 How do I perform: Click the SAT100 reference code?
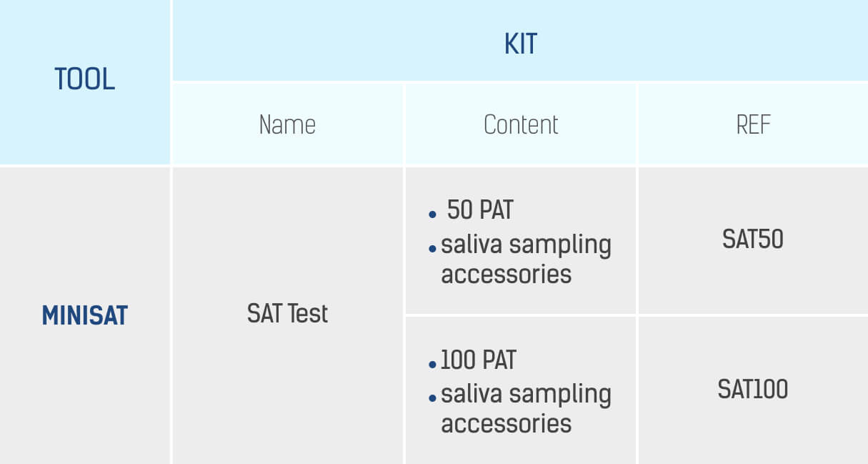[x=753, y=389]
